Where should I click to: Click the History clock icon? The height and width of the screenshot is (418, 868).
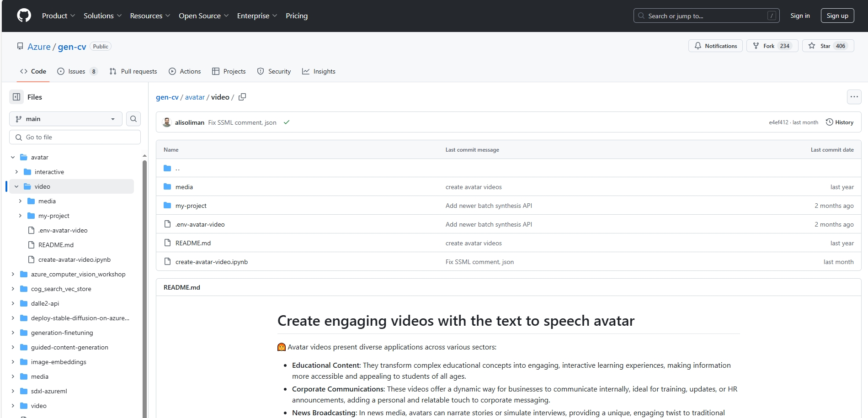point(829,122)
